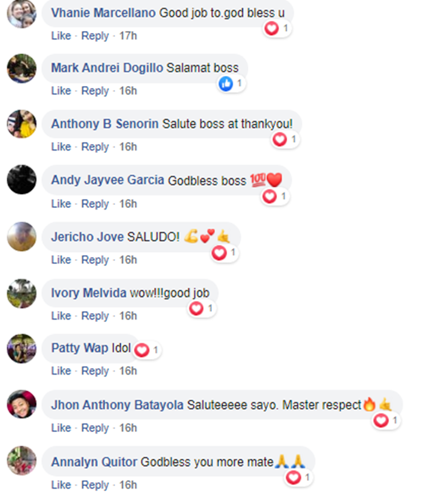This screenshot has height=494, width=448.
Task: Open heart reaction on Annalyn Quitor's comment
Action: coord(299,478)
